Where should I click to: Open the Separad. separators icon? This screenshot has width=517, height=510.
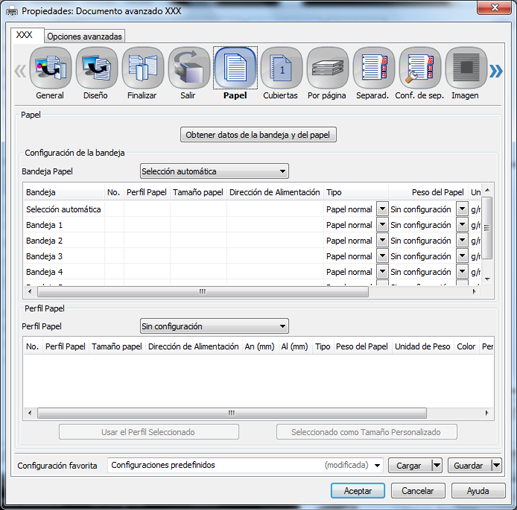point(374,68)
